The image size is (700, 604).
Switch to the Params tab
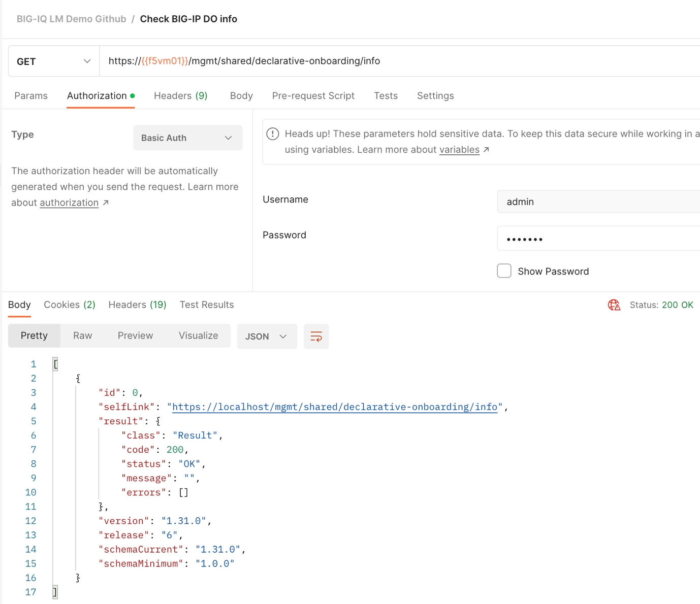point(31,96)
